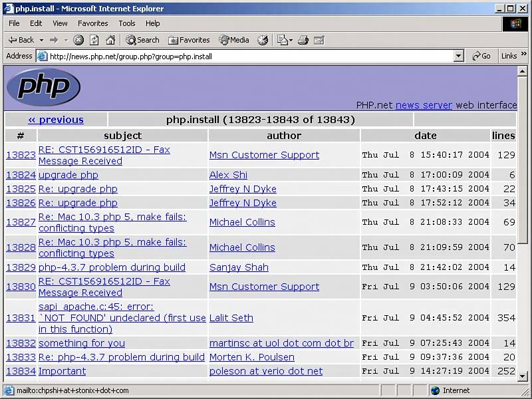Click the Stop loading toolbar icon

click(x=78, y=40)
